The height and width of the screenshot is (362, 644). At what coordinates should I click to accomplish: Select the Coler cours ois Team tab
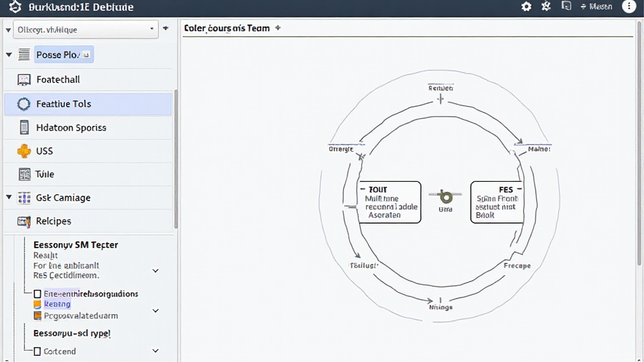tap(227, 28)
